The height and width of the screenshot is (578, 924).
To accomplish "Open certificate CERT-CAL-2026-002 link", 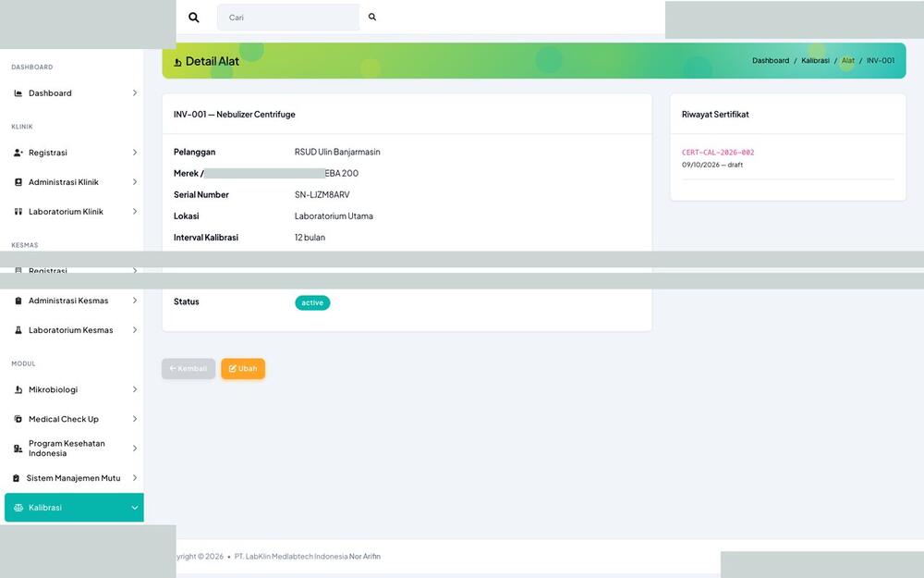I will point(718,153).
